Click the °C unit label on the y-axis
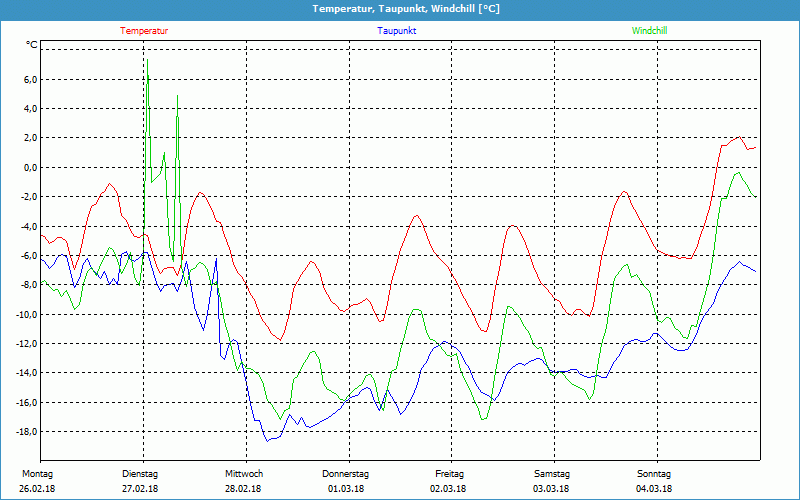 [32, 45]
